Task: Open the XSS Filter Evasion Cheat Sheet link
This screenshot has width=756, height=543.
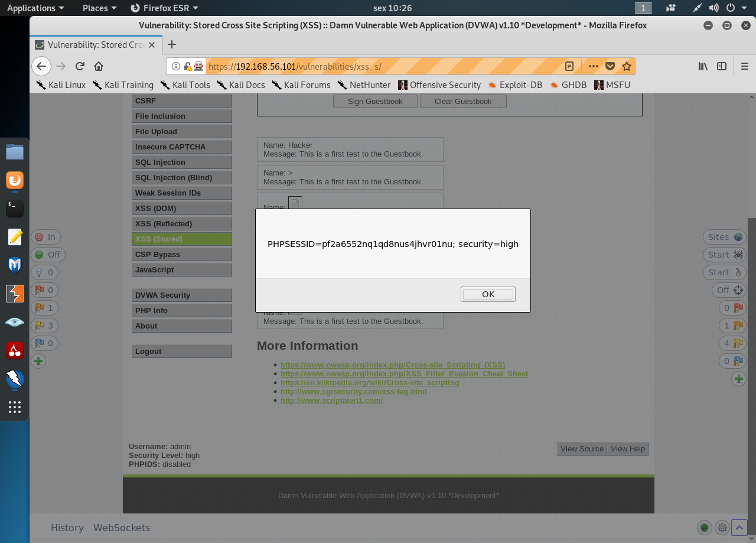Action: (x=404, y=373)
